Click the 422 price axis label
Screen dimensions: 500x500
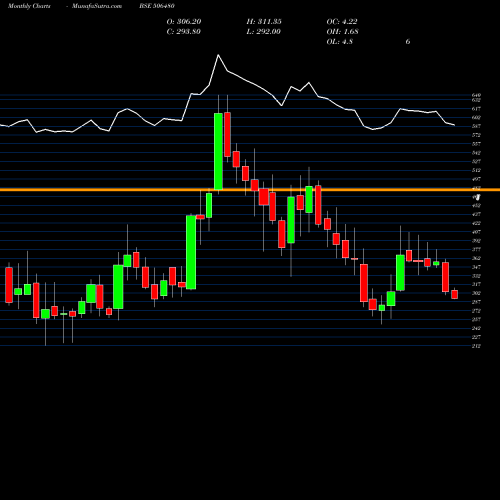point(476,223)
